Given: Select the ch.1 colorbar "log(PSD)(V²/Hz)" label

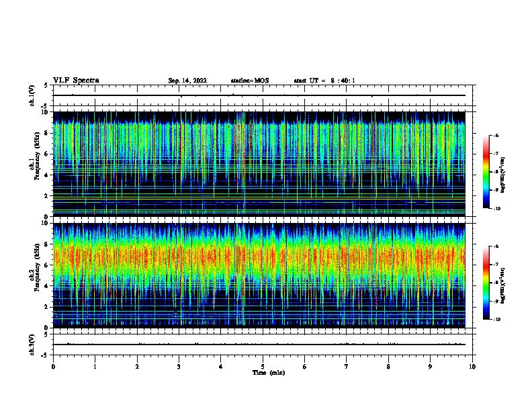Looking at the screenshot, I should [x=503, y=175].
